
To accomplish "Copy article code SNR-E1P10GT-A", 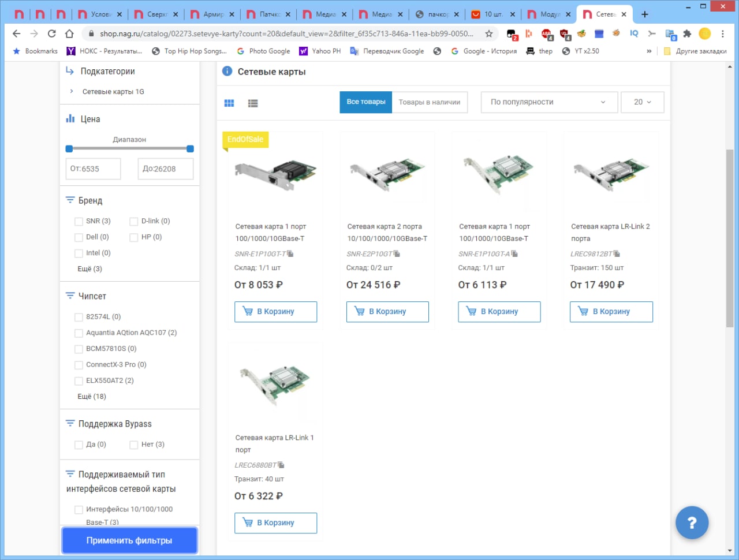I will (x=514, y=253).
